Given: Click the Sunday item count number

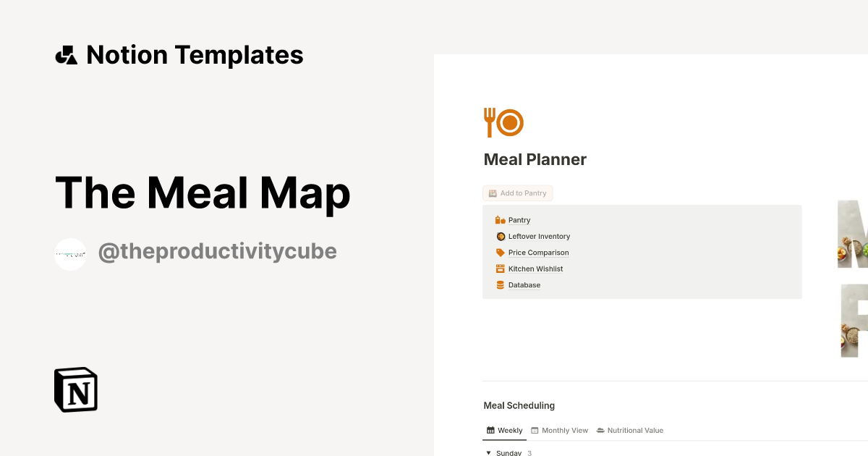Looking at the screenshot, I should click(x=529, y=452).
